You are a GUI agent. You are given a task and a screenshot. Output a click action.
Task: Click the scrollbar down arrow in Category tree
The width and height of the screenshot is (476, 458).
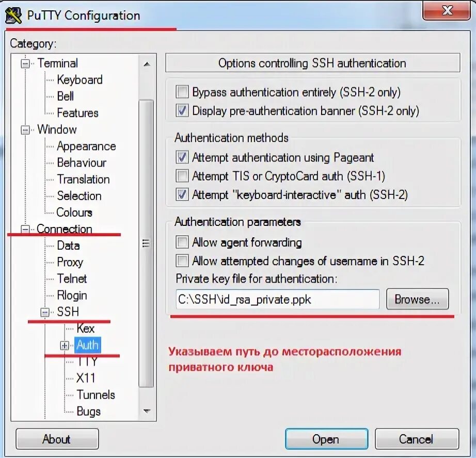[x=147, y=411]
